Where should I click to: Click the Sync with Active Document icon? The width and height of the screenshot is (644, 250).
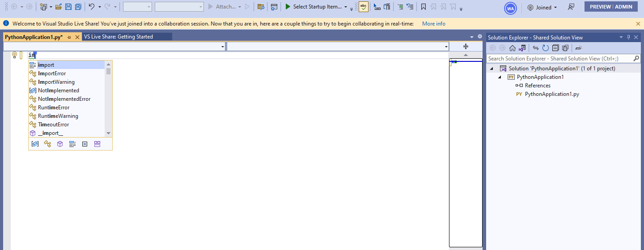click(536, 48)
